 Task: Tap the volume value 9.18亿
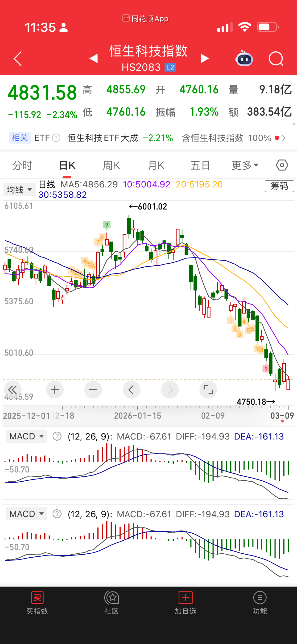[276, 89]
